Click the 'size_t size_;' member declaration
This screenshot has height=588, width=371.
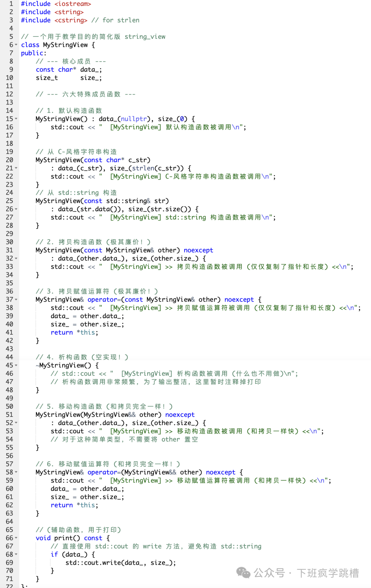coord(69,78)
